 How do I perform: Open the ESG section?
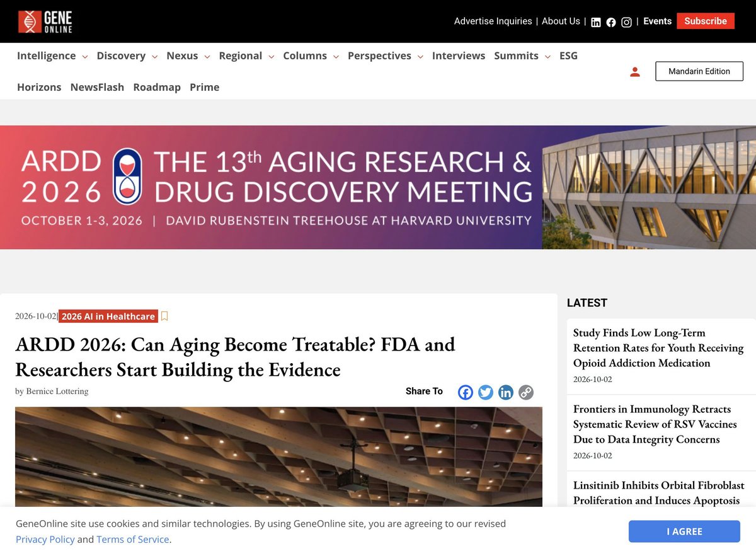pyautogui.click(x=568, y=55)
